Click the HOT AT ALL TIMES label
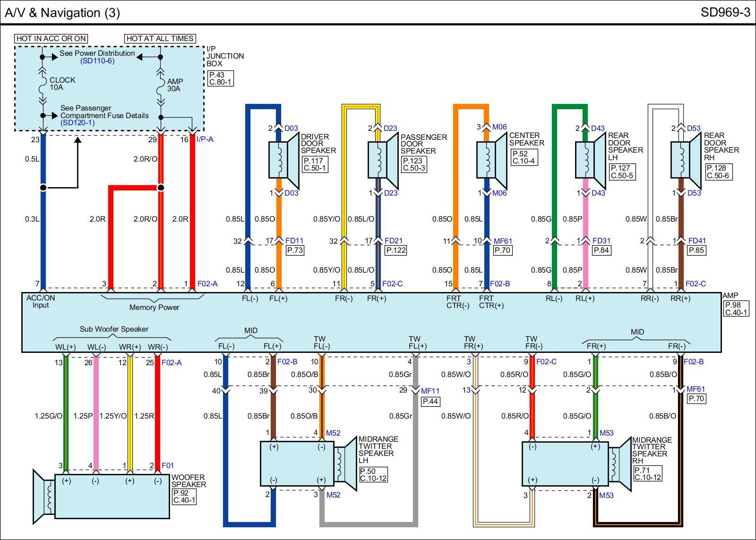756x540 pixels. pos(160,39)
